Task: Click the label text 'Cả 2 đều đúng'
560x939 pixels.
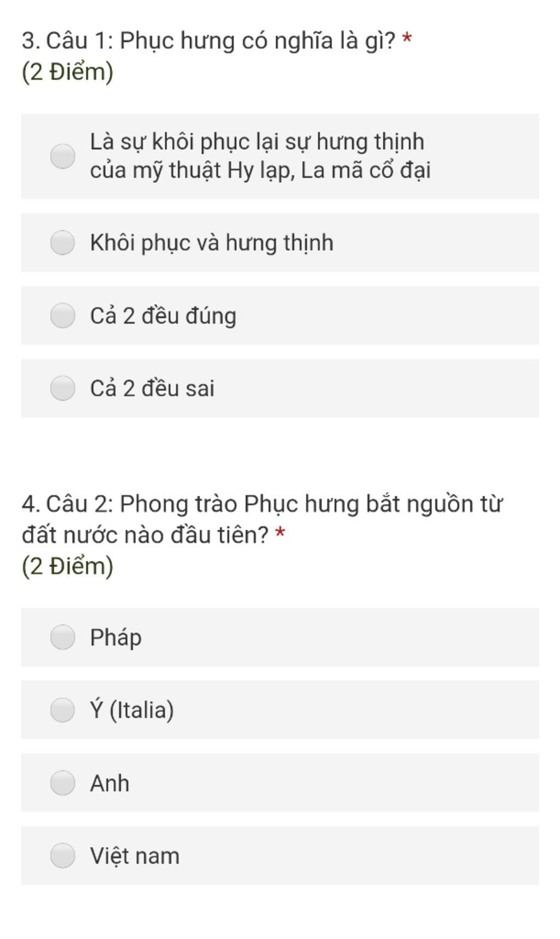Action: [163, 316]
